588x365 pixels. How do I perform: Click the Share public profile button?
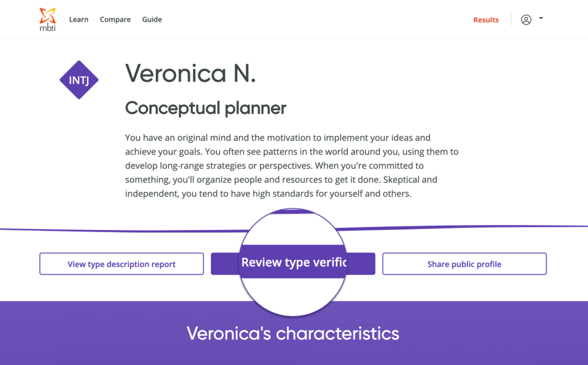click(464, 264)
